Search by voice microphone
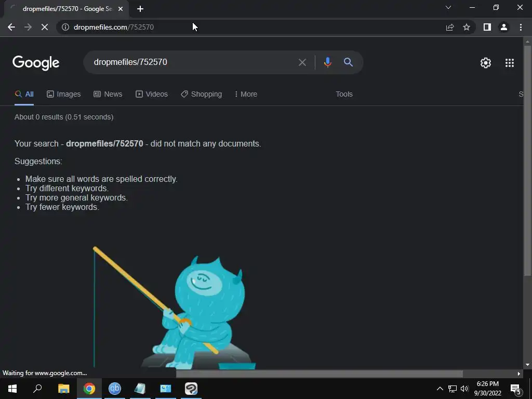Screen dimensions: 532x399 (327, 62)
